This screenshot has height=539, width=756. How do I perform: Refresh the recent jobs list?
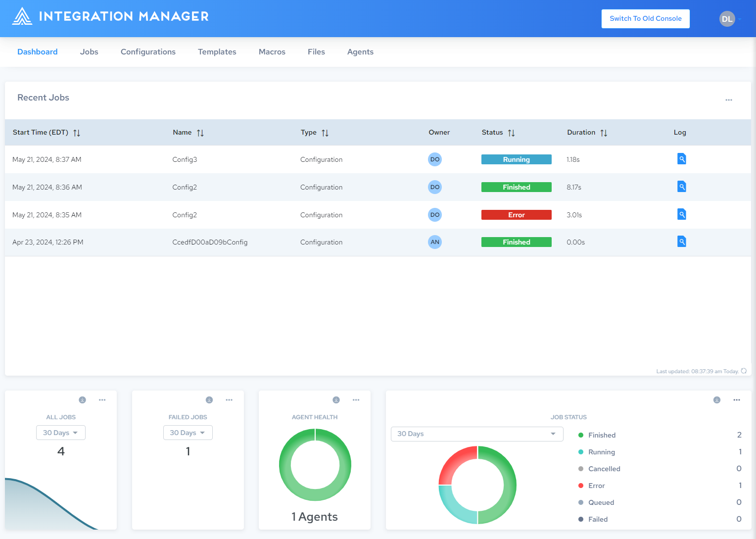pos(744,371)
